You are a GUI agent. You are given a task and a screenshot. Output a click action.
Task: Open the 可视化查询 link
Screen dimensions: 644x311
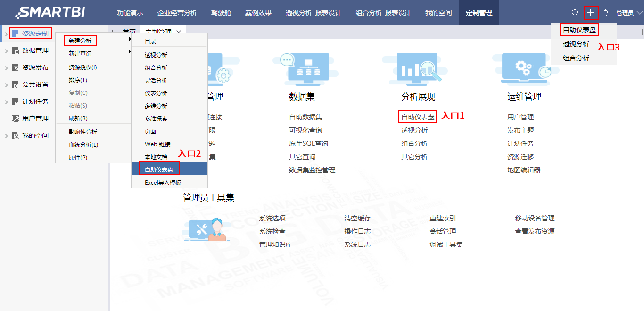(306, 130)
